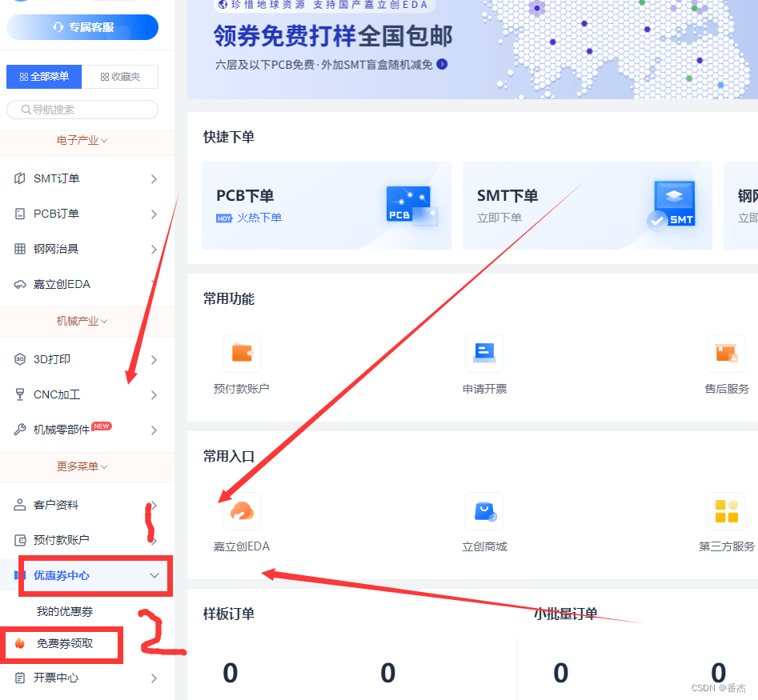Image resolution: width=758 pixels, height=700 pixels.
Task: Collapse the 优惠券中心 dropdown chevron
Action: pyautogui.click(x=154, y=576)
